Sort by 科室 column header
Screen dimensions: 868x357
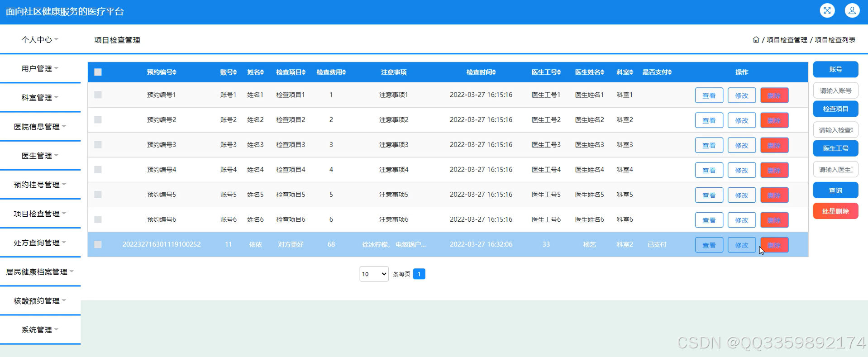pos(625,72)
